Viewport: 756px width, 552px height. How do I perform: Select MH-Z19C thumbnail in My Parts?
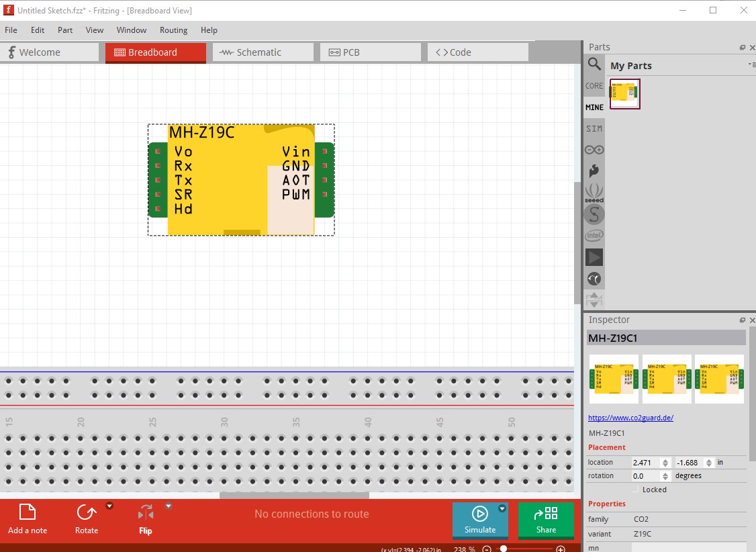(625, 94)
